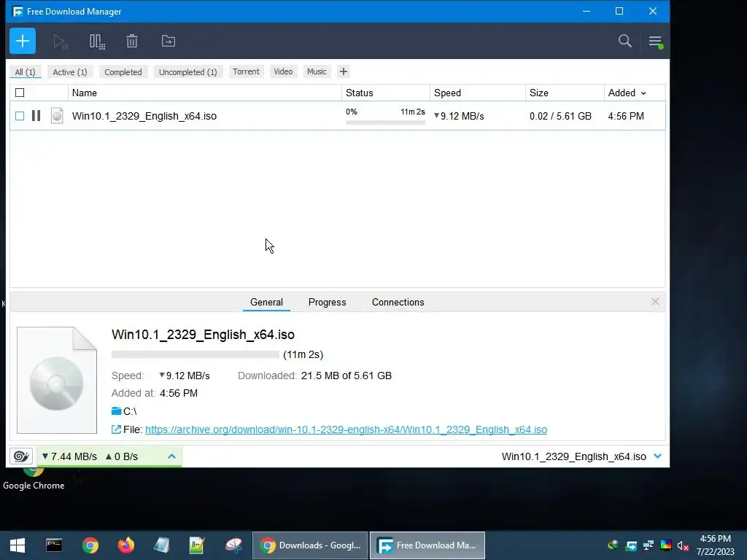The image size is (747, 560).
Task: Click the Free Download Manager title bar logo
Action: click(18, 12)
